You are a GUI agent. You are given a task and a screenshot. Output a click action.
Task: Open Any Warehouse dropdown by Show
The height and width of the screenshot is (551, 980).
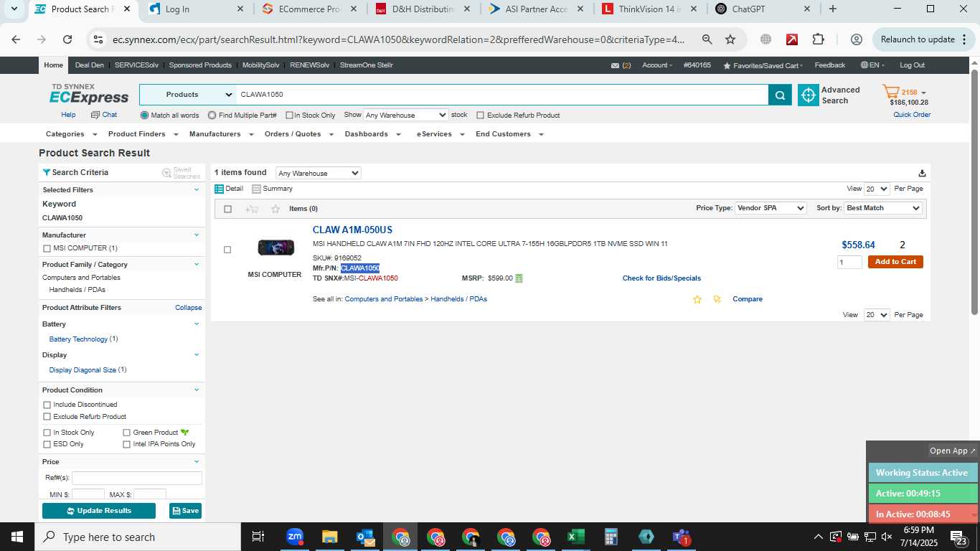[406, 115]
